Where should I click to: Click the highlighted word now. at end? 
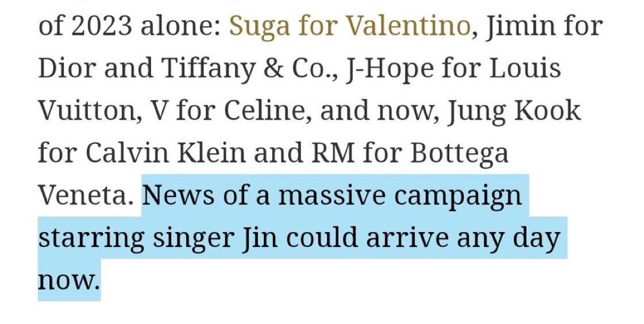[68, 280]
